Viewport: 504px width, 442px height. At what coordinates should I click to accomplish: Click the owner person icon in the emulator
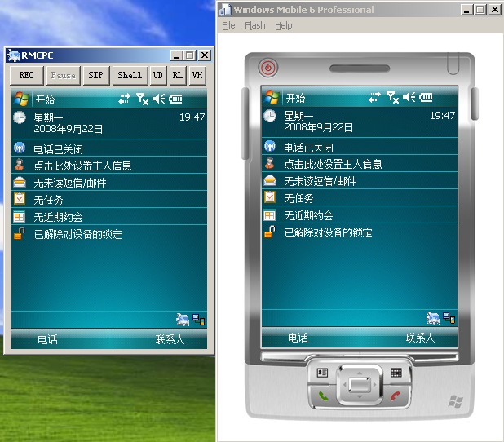[x=269, y=163]
